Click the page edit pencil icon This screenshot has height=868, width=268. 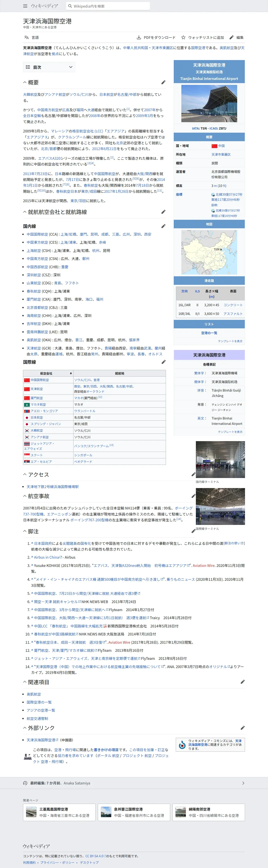click(x=231, y=37)
